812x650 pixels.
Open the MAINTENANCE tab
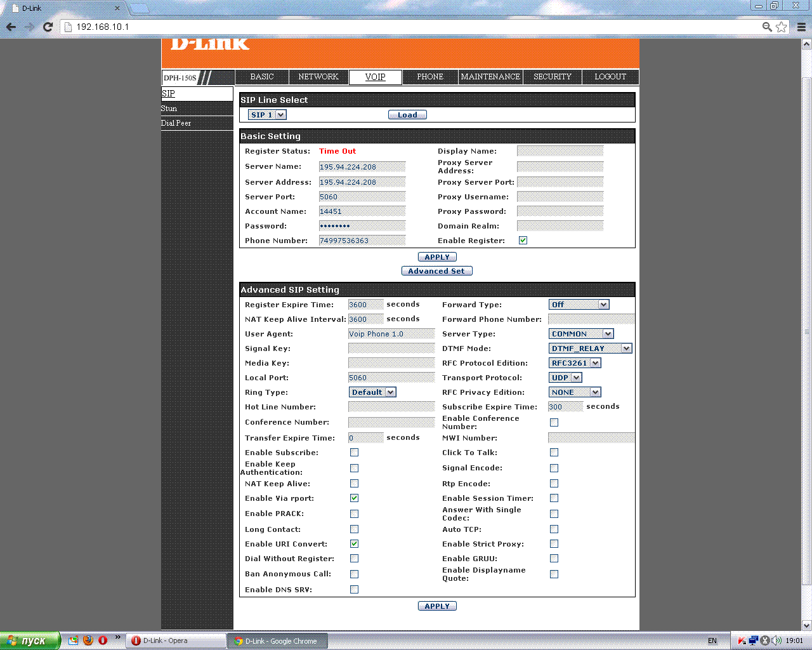(x=490, y=77)
